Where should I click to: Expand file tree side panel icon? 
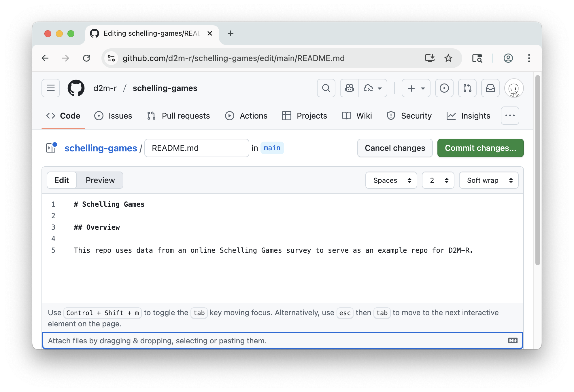(51, 148)
